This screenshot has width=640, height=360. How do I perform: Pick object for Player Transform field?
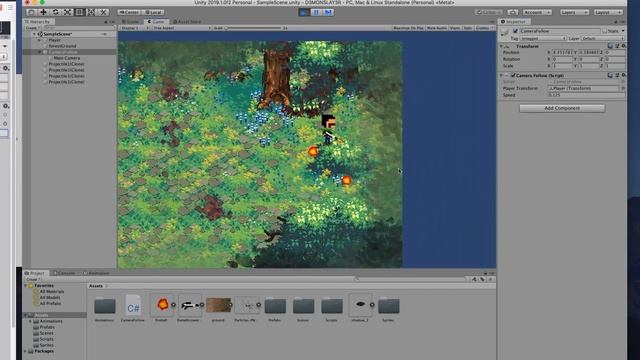[623, 89]
